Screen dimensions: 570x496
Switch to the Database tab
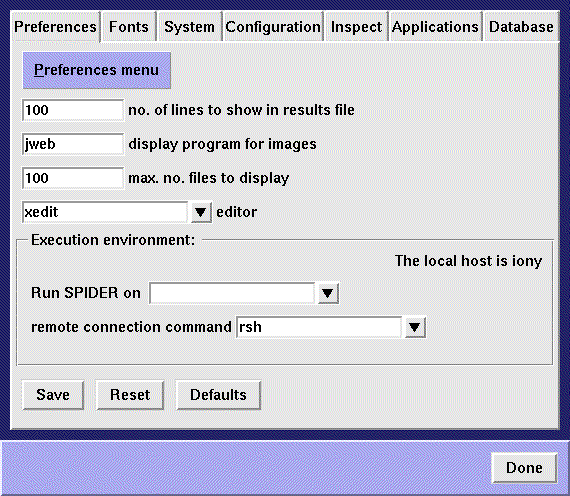tap(521, 27)
